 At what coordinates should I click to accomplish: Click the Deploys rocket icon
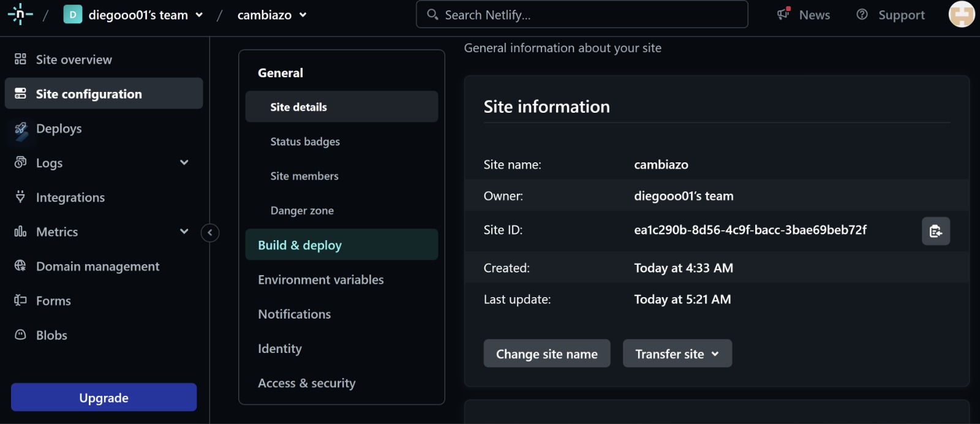[x=21, y=128]
